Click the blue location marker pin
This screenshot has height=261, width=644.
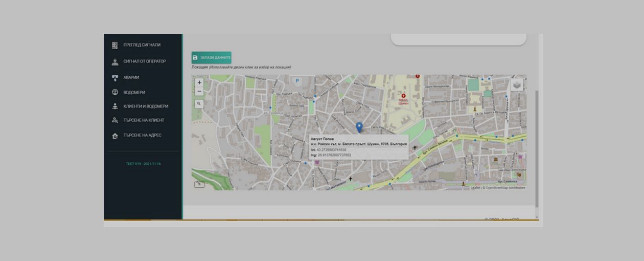359,127
